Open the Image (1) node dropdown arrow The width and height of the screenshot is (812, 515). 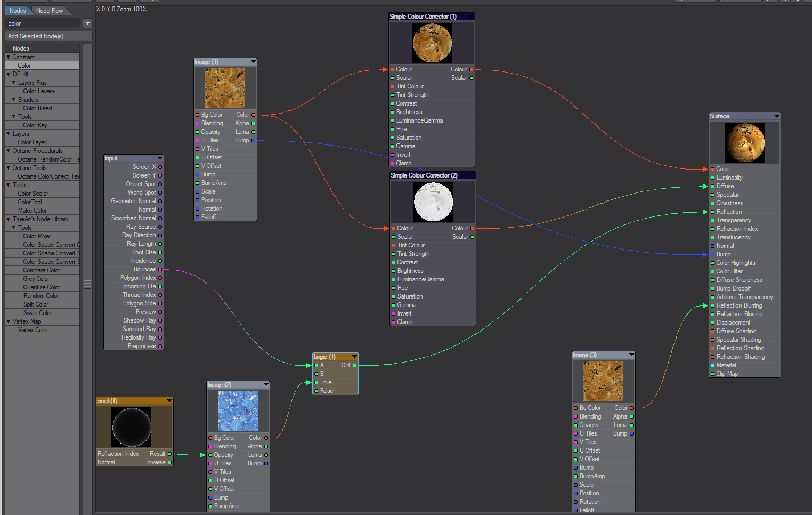tap(253, 62)
